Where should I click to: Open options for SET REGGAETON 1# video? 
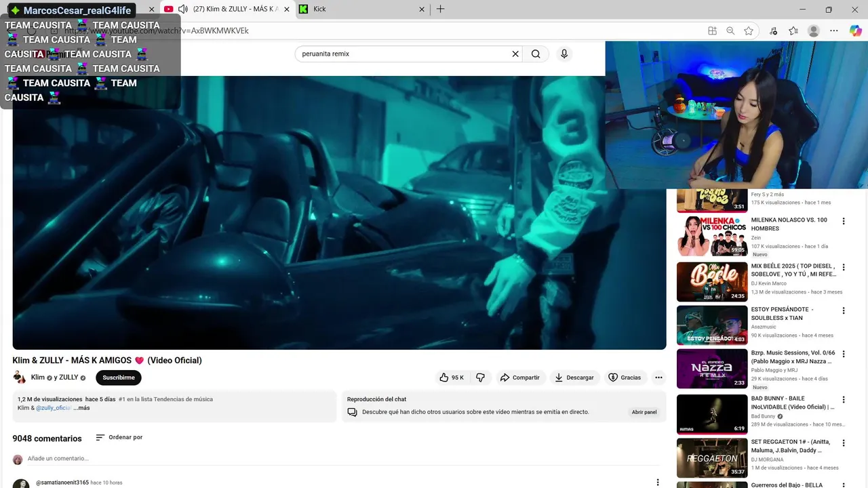pos(844,443)
